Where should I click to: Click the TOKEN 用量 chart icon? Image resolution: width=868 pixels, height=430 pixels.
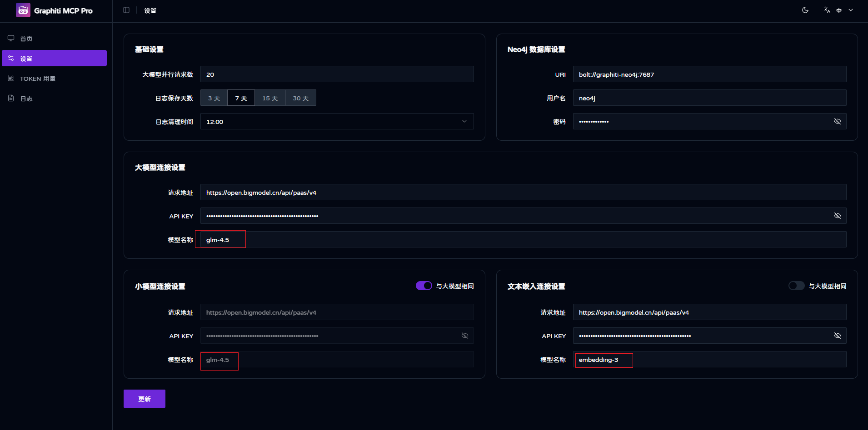point(11,78)
